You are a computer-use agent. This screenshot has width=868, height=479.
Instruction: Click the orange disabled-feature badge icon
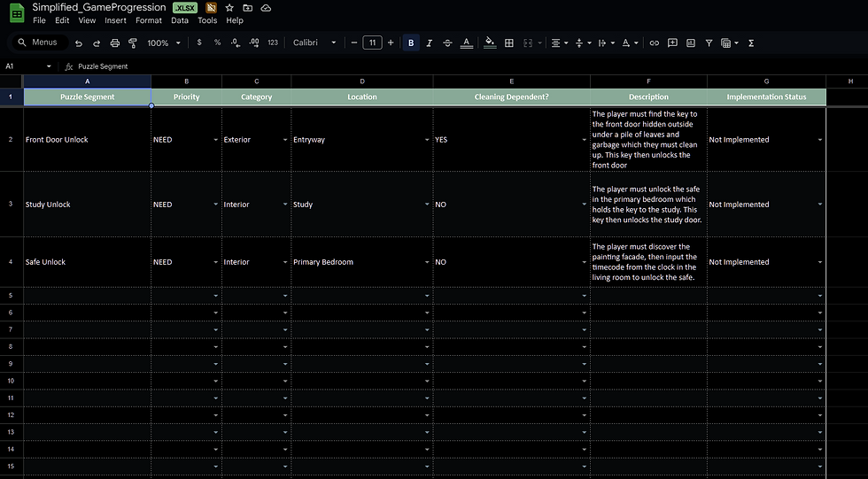pyautogui.click(x=211, y=8)
